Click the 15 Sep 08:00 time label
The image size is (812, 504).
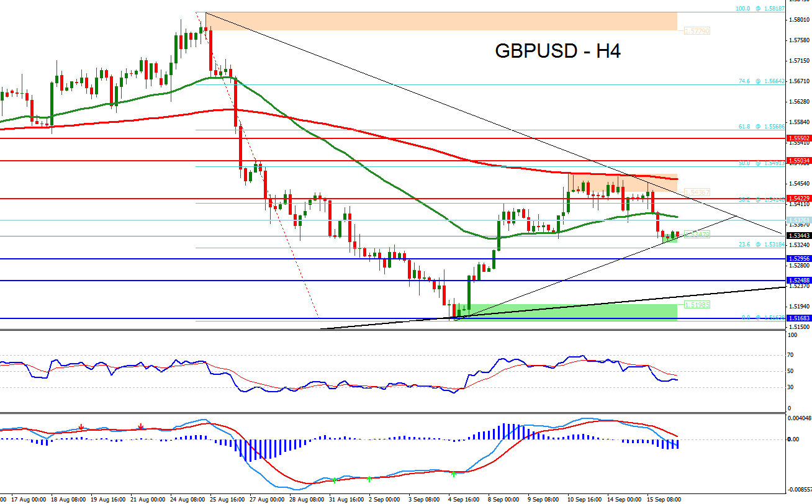(x=664, y=499)
